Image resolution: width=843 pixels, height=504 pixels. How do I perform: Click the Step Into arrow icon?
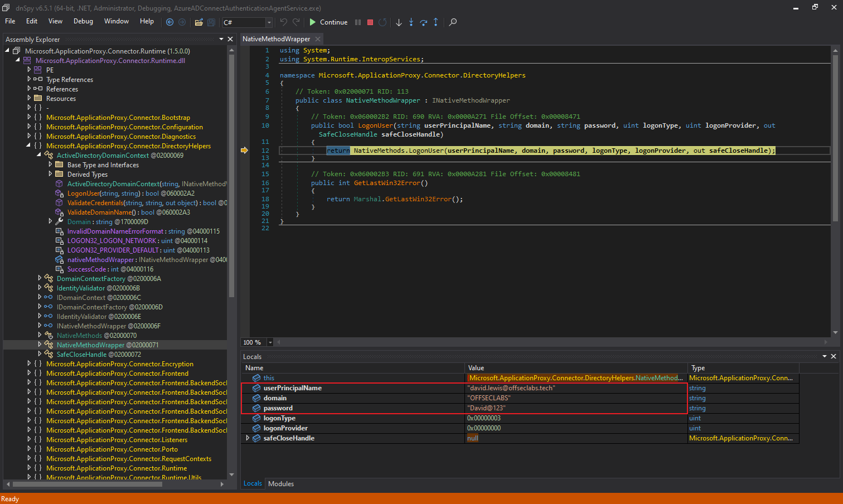(x=411, y=22)
